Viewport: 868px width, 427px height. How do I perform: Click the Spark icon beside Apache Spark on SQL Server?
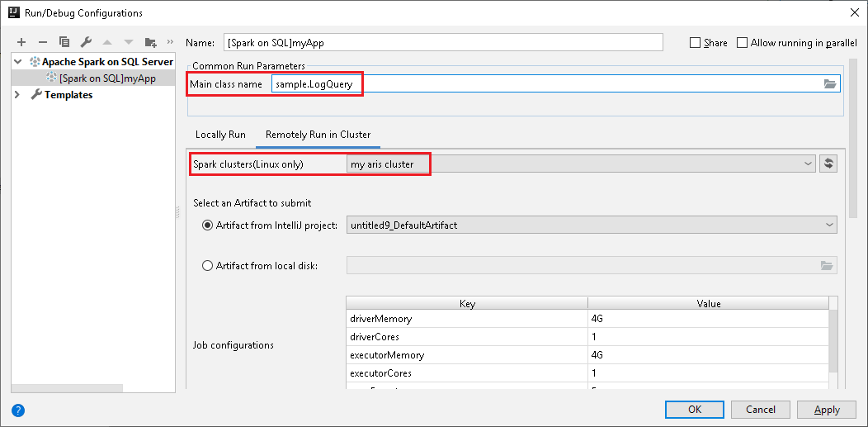pyautogui.click(x=35, y=61)
